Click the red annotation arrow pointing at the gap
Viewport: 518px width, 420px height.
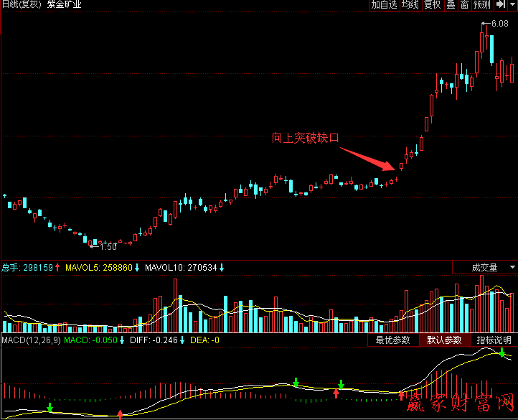point(367,159)
